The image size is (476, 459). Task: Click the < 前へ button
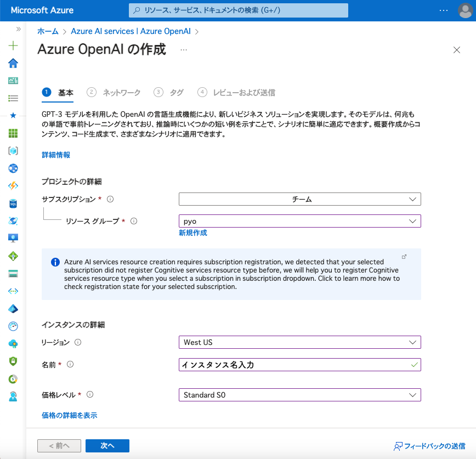[x=59, y=446]
